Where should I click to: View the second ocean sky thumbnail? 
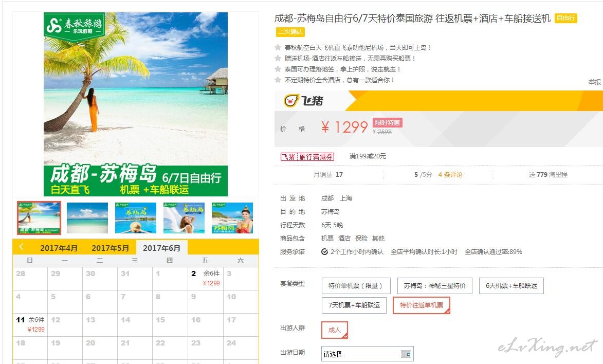(87, 218)
